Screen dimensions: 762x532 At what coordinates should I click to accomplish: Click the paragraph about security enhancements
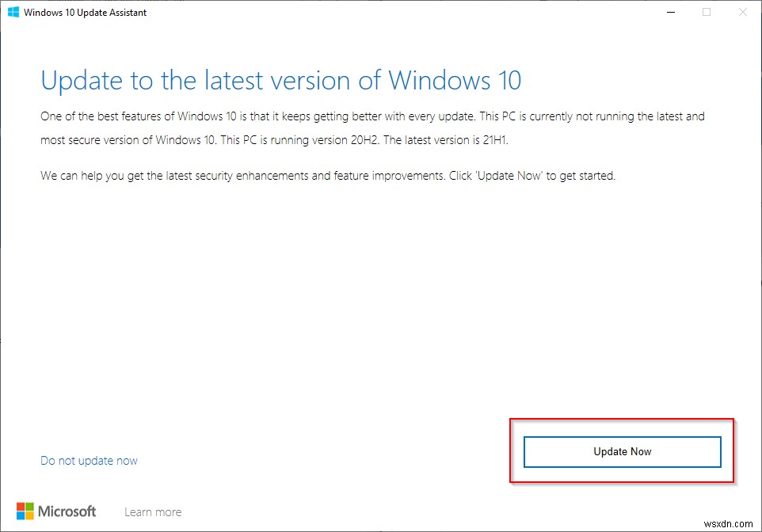(x=327, y=175)
